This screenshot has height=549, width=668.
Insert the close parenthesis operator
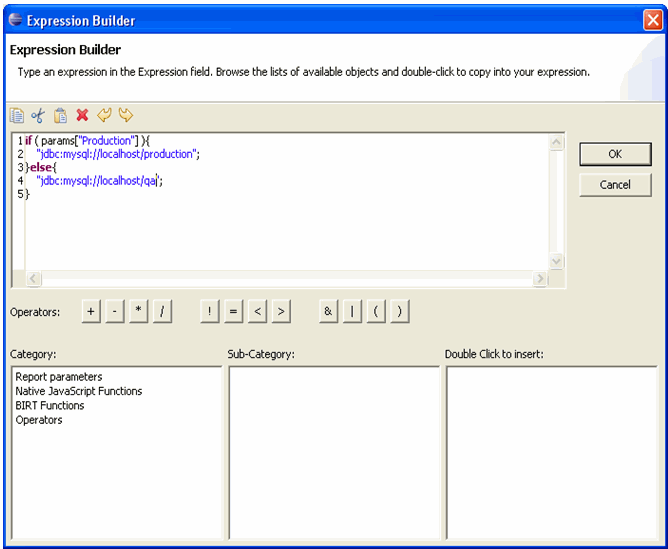click(x=400, y=311)
